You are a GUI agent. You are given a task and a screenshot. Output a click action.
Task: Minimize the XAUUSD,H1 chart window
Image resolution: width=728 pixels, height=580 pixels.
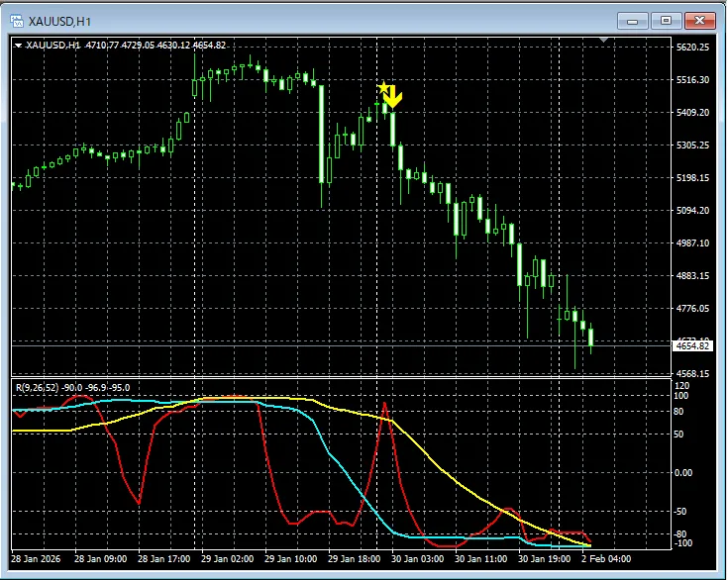point(633,20)
